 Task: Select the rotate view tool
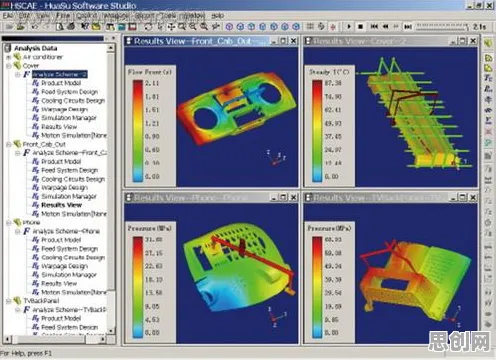tap(148, 27)
